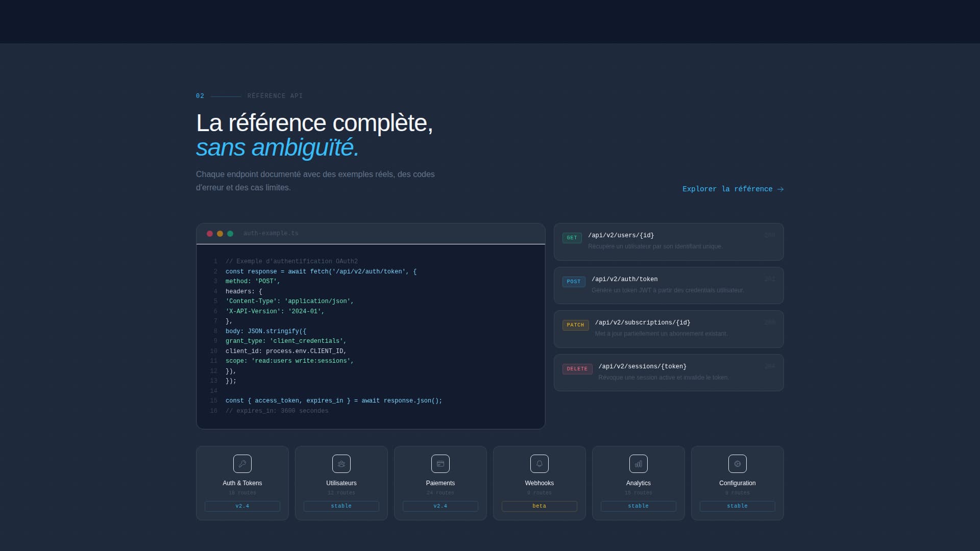Click the comment '// expires_in: 3600 secondes'
Image resolution: width=980 pixels, height=551 pixels.
(x=277, y=411)
